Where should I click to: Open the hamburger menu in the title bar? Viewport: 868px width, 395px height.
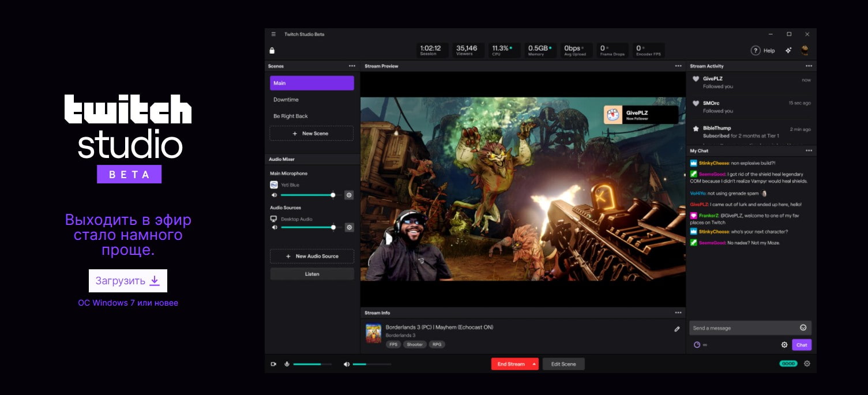pos(273,34)
